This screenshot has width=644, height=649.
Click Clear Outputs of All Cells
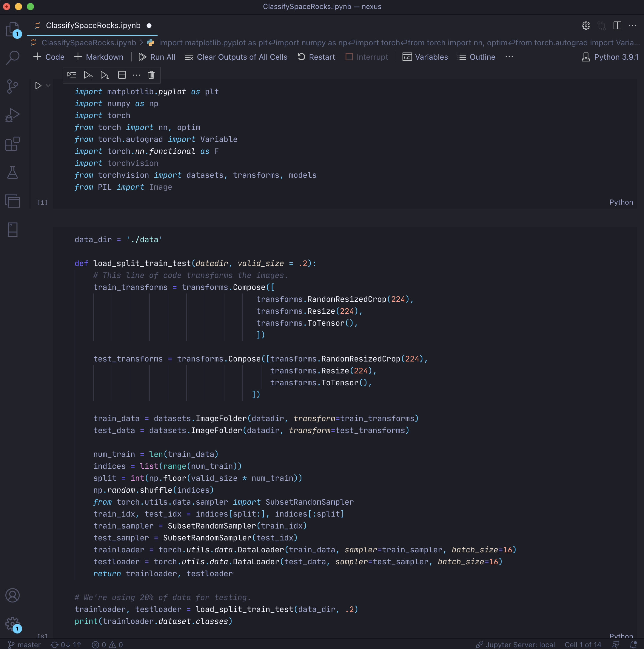pyautogui.click(x=236, y=57)
